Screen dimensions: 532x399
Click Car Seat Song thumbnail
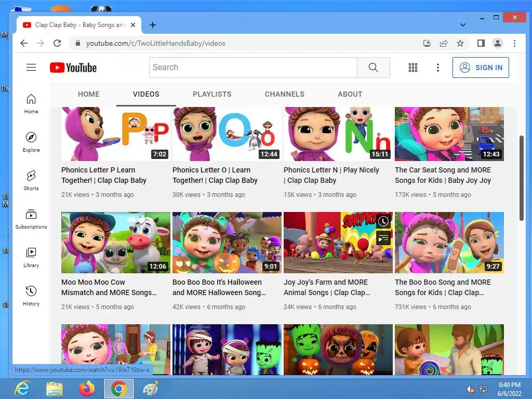(449, 134)
